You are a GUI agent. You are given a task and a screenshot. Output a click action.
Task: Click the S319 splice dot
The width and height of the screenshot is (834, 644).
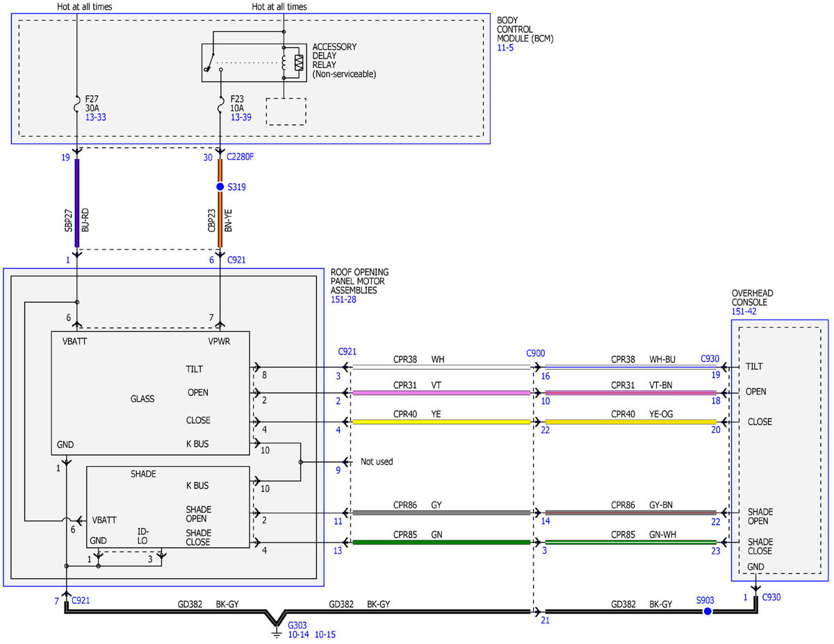(x=221, y=187)
